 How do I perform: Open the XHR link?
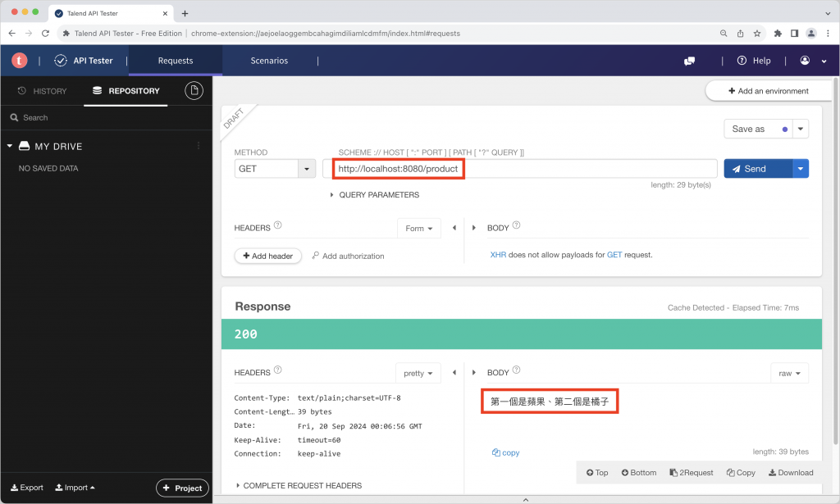click(498, 255)
